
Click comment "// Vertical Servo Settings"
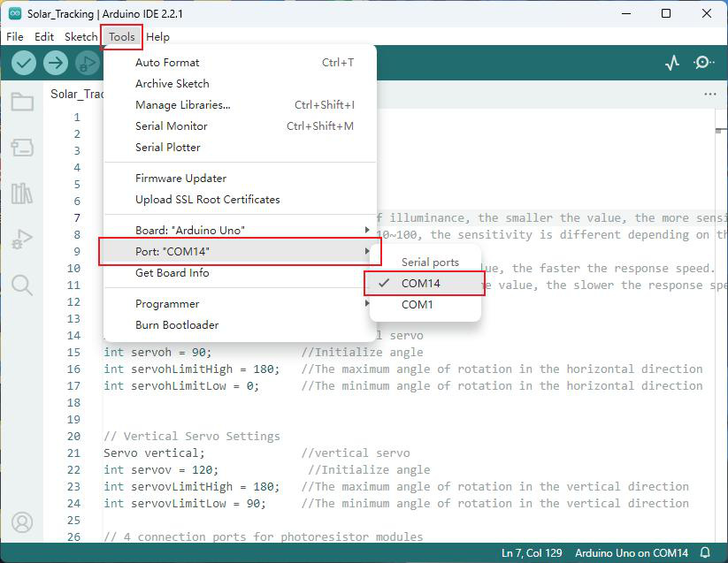pos(192,437)
